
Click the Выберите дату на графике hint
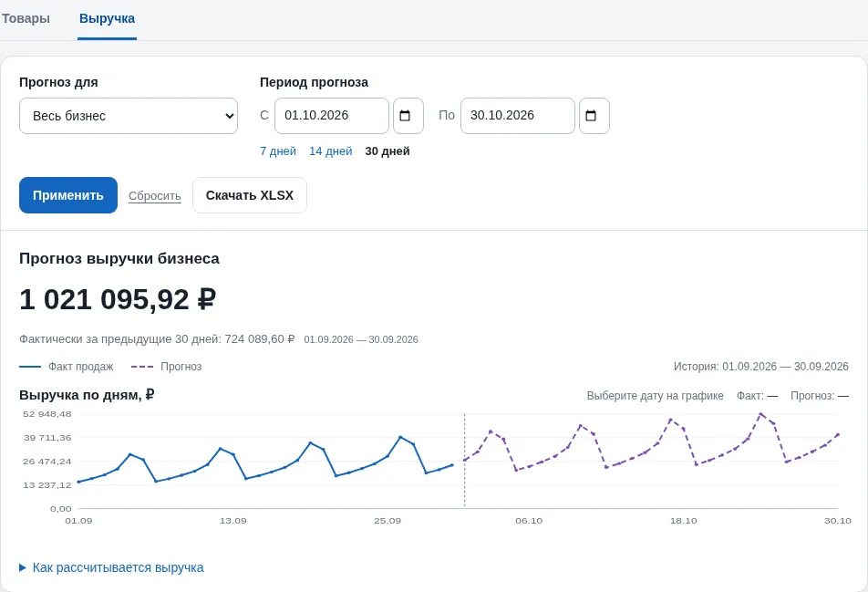click(656, 396)
